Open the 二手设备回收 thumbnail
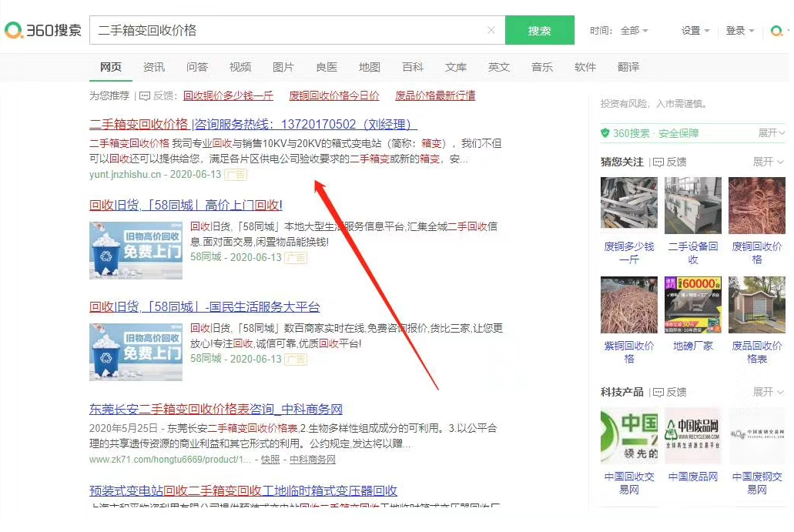 coord(693,206)
